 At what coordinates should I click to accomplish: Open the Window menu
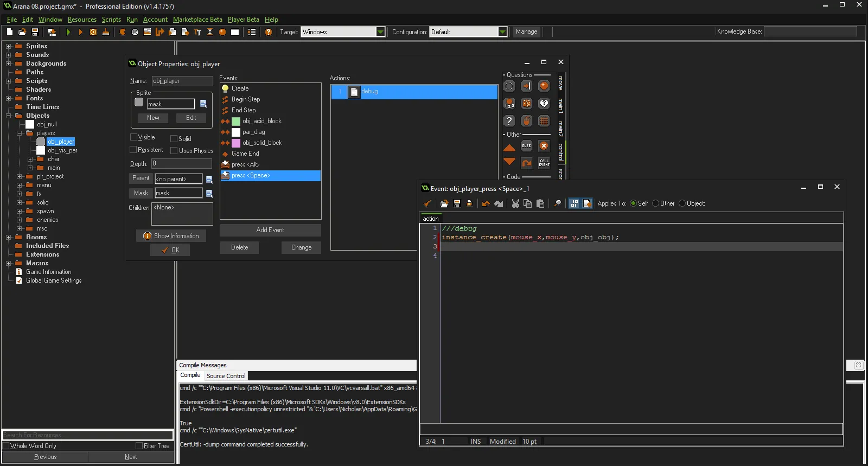[x=50, y=20]
